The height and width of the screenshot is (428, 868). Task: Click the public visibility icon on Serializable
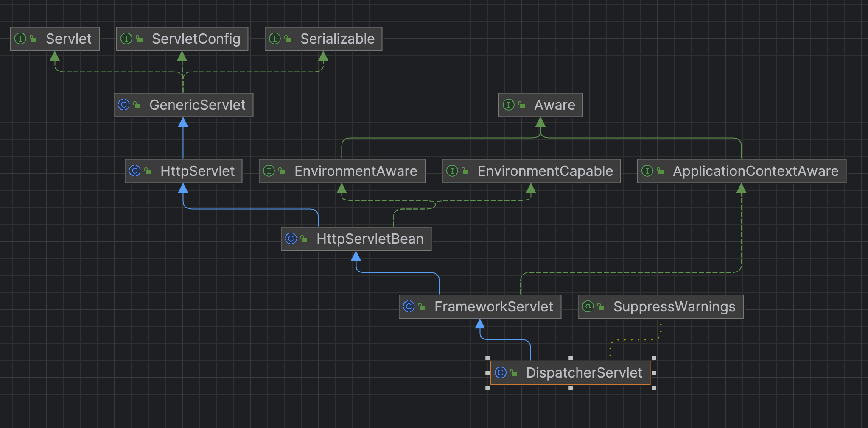(x=288, y=39)
